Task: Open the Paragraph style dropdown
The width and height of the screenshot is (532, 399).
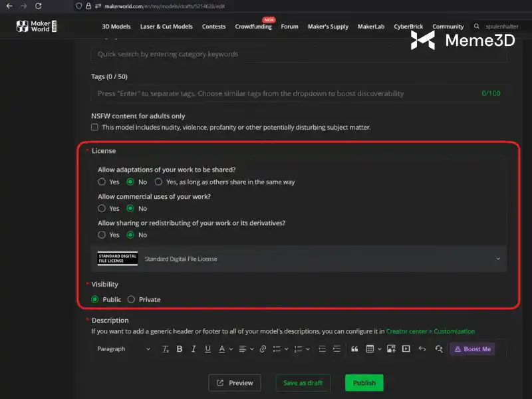Action: pyautogui.click(x=124, y=348)
